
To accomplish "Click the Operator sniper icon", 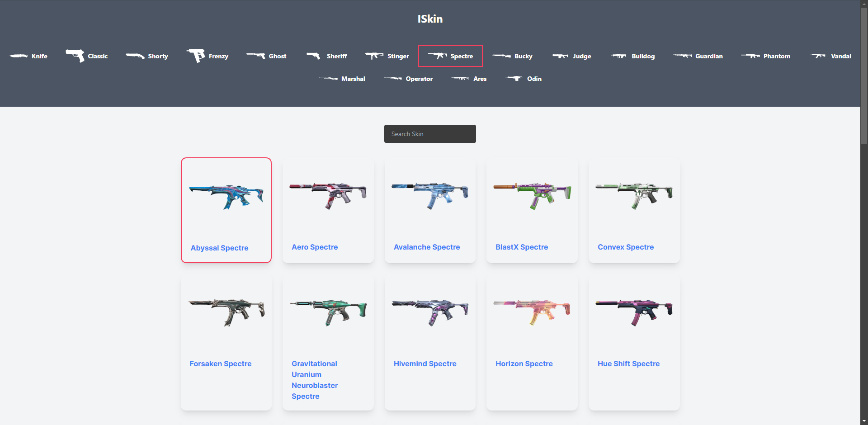I will [x=393, y=79].
